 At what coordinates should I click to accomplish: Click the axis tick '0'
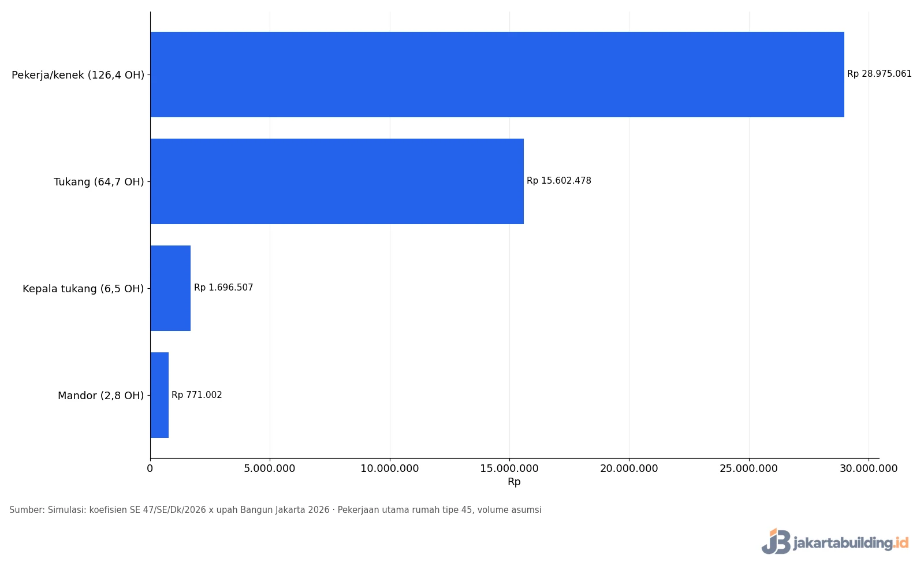[x=150, y=468]
